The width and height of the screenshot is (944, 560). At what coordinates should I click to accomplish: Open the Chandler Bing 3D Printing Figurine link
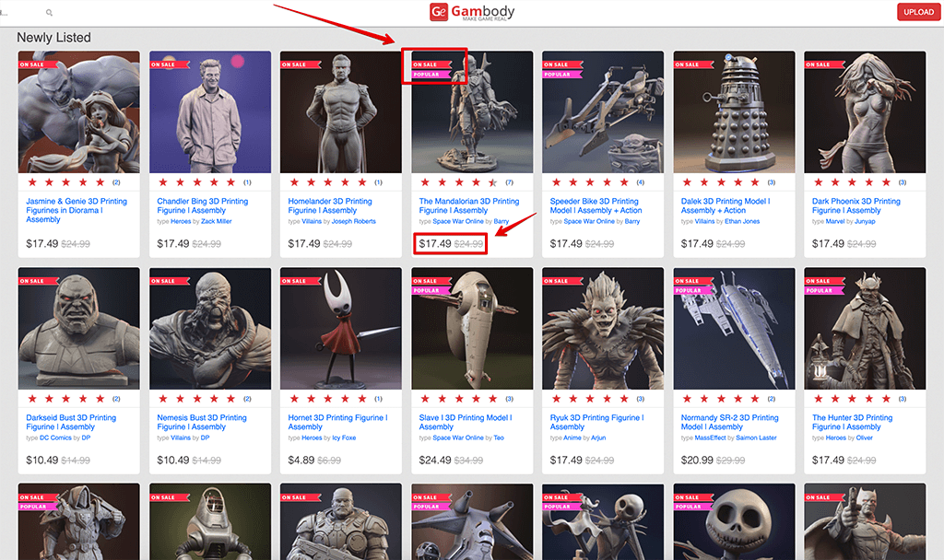[x=202, y=205]
